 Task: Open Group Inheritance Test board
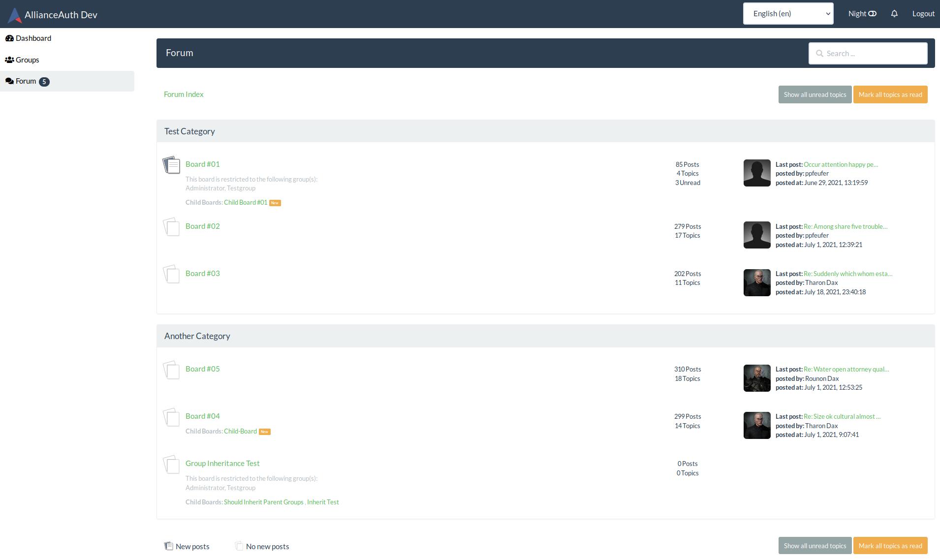click(x=222, y=463)
